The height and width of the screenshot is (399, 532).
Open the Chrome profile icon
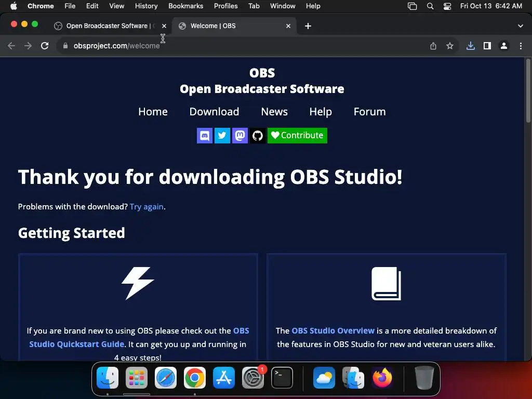[x=504, y=46]
